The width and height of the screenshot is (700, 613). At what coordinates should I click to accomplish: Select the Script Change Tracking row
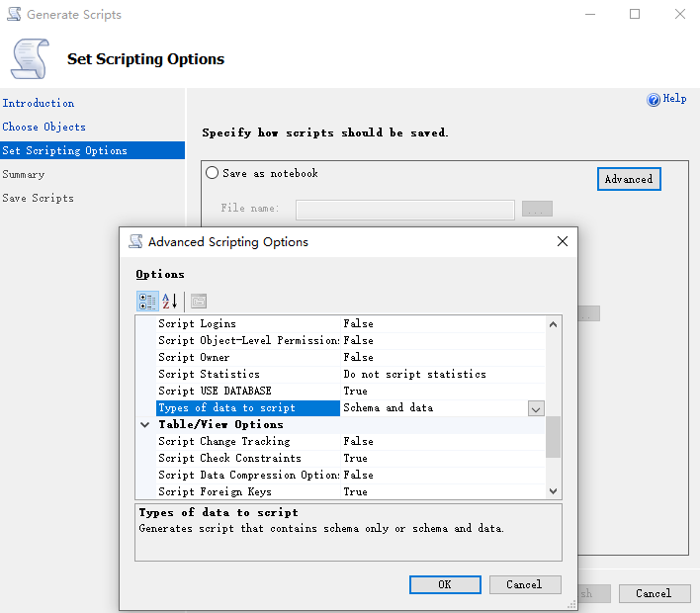point(351,442)
